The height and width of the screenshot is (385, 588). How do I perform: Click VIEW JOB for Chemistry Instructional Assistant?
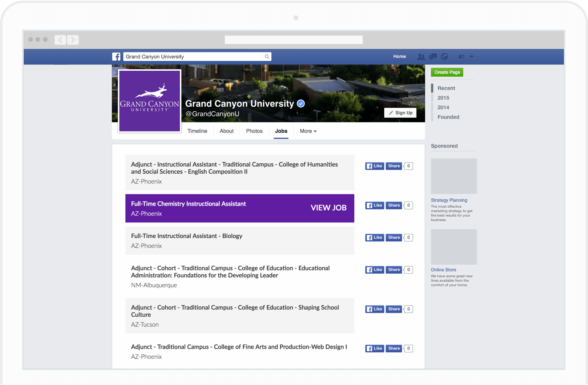click(328, 208)
